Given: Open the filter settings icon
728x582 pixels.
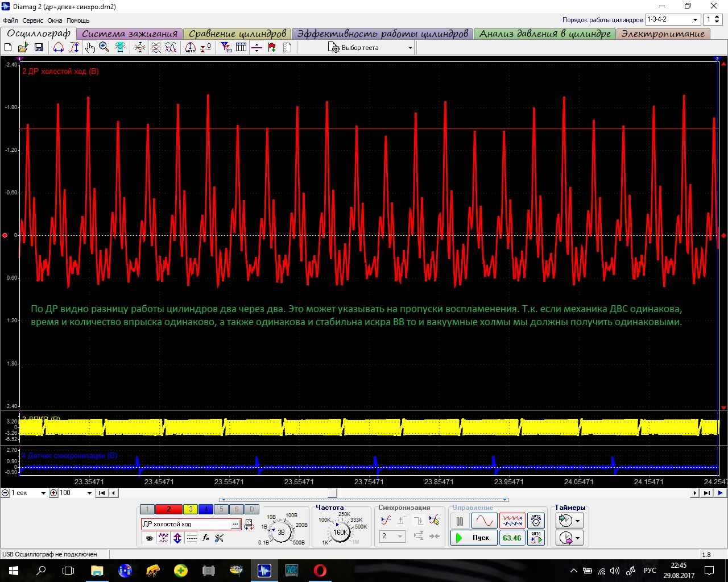Looking at the screenshot, I should coord(226,48).
